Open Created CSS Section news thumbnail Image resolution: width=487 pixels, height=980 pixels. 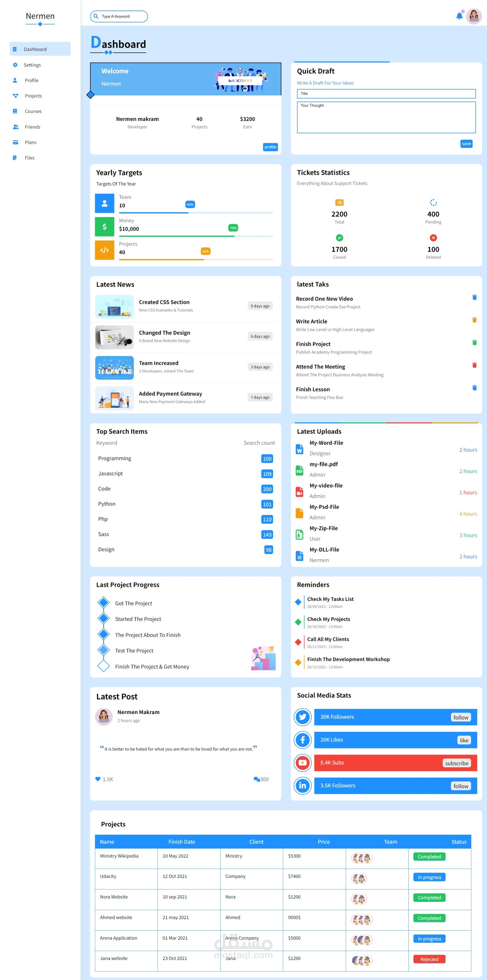pyautogui.click(x=115, y=306)
